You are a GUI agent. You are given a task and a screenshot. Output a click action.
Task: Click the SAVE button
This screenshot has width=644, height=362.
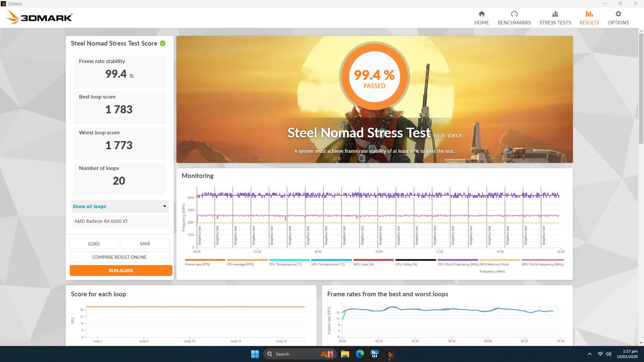coord(145,244)
